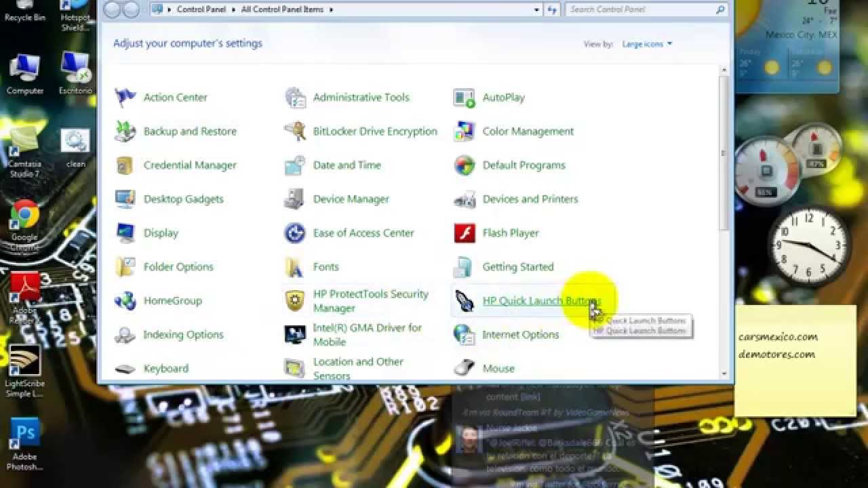
Task: Open the Indexing Options icon
Action: [x=125, y=335]
